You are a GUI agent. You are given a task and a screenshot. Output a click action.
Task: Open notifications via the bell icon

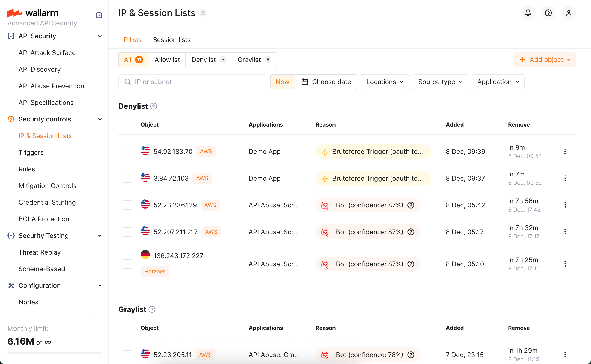point(528,13)
